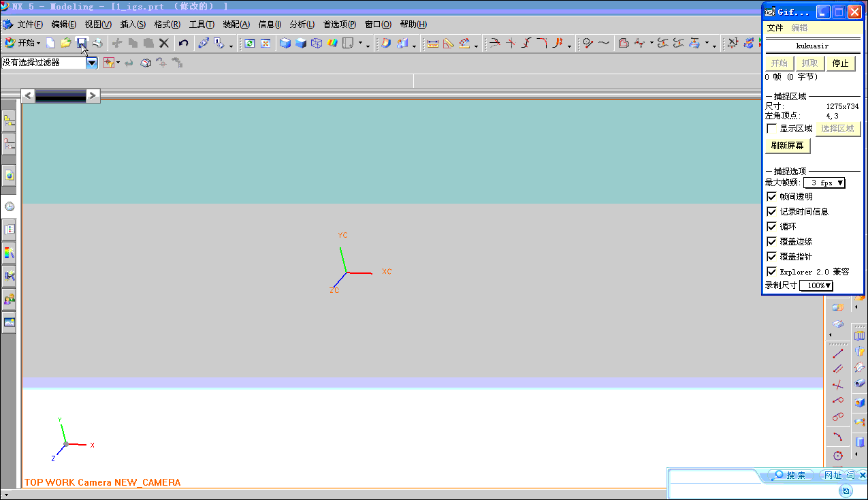Open the color palette sidebar tab
The height and width of the screenshot is (500, 868).
click(x=9, y=253)
